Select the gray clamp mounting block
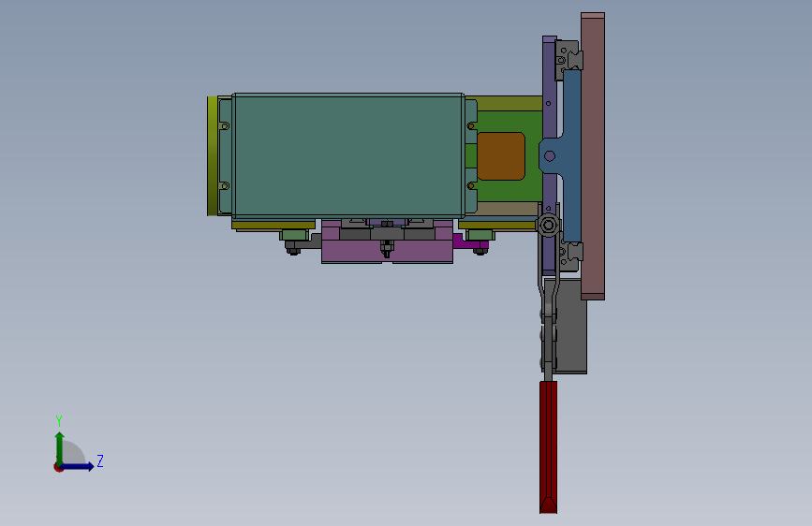 coord(571,326)
